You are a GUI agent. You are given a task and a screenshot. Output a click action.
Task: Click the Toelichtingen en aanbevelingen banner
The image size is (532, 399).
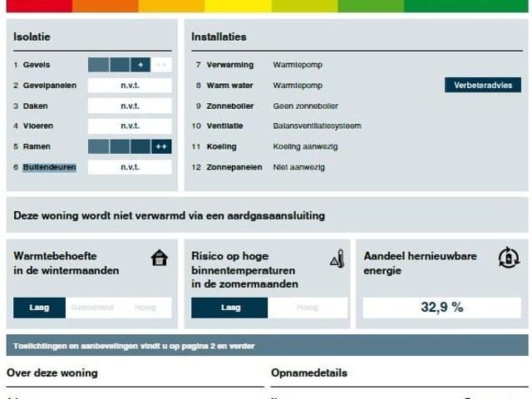click(268, 346)
